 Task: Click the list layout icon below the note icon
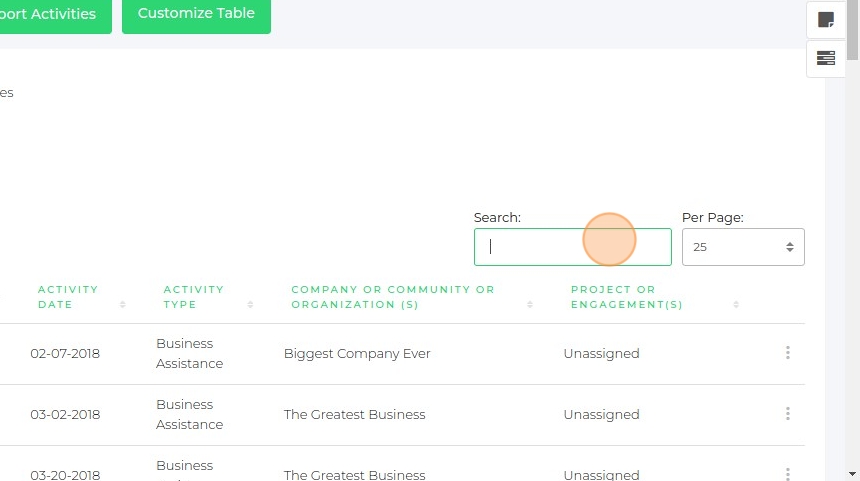click(826, 58)
